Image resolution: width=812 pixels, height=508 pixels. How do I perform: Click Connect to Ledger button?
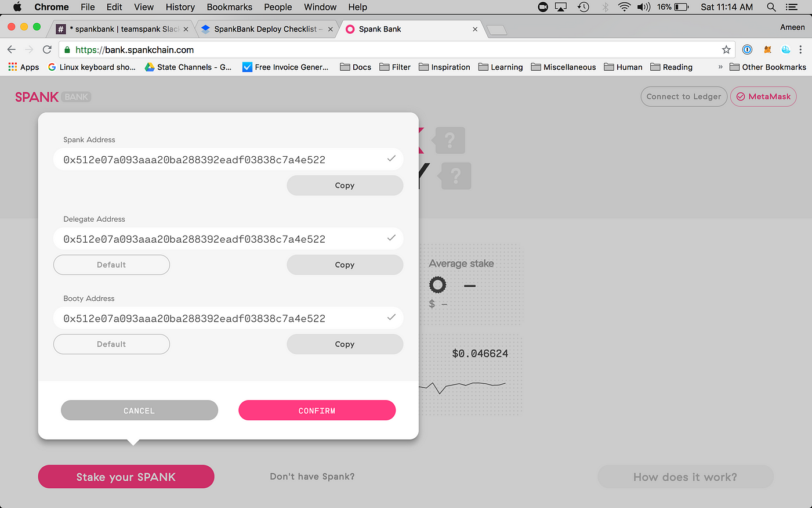[684, 96]
